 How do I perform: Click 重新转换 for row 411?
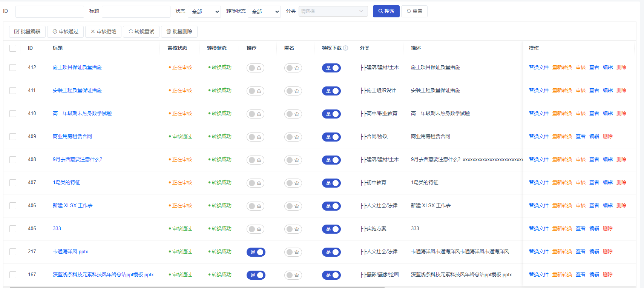pos(562,90)
